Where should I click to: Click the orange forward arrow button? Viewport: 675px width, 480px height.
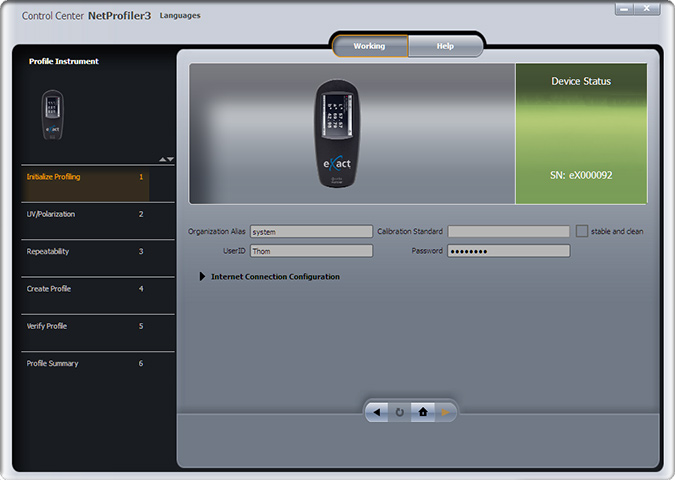pyautogui.click(x=445, y=412)
